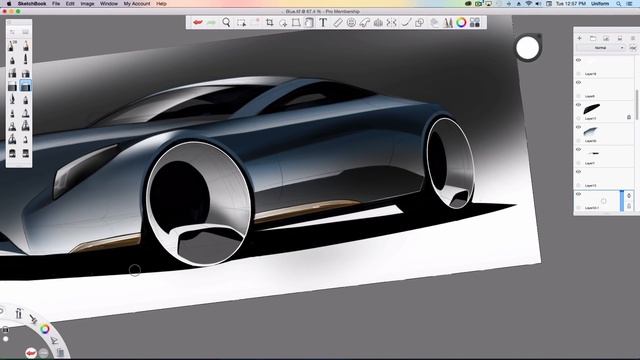This screenshot has height=360, width=640.
Task: Open the File menu
Action: (x=56, y=4)
